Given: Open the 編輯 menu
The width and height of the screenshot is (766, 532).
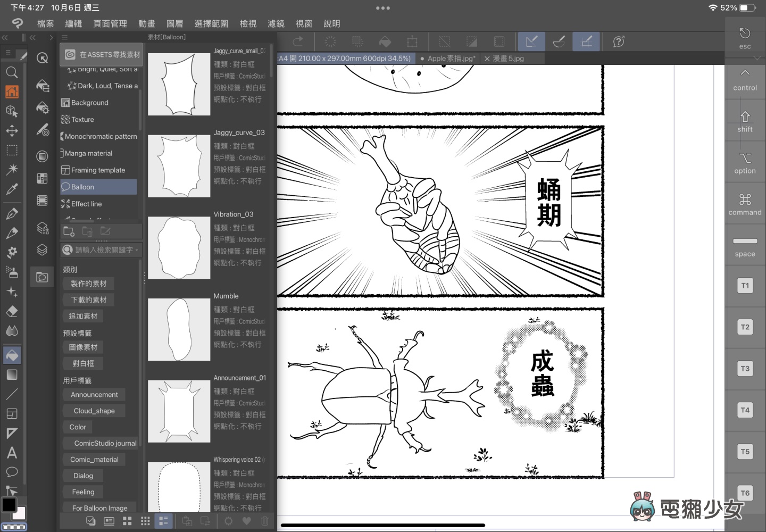Looking at the screenshot, I should coord(73,23).
